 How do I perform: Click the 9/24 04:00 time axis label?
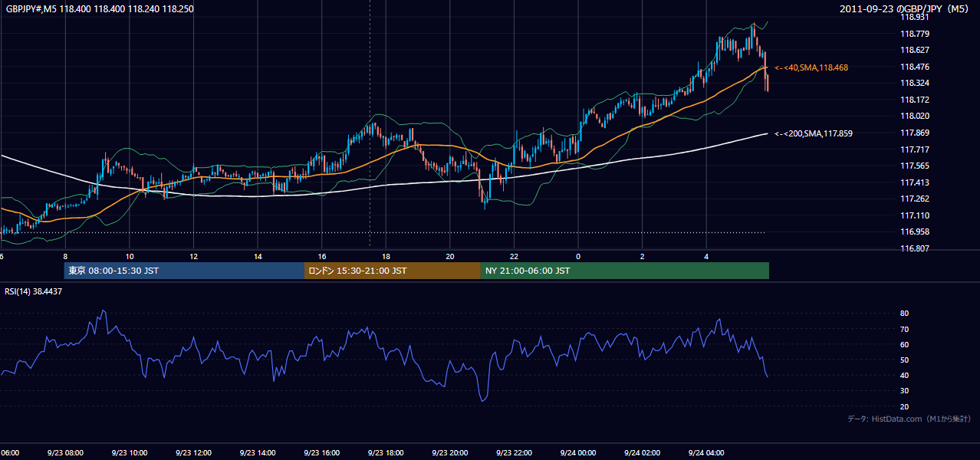tap(706, 453)
